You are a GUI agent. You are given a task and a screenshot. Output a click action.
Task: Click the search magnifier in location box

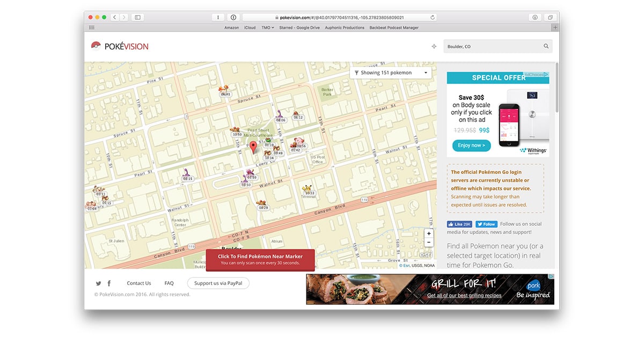(546, 47)
